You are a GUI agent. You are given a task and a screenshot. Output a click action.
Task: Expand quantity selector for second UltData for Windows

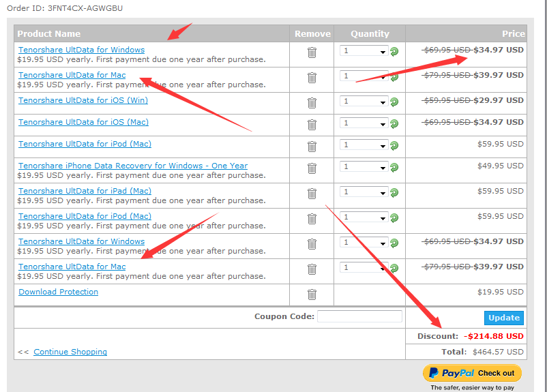tap(364, 243)
